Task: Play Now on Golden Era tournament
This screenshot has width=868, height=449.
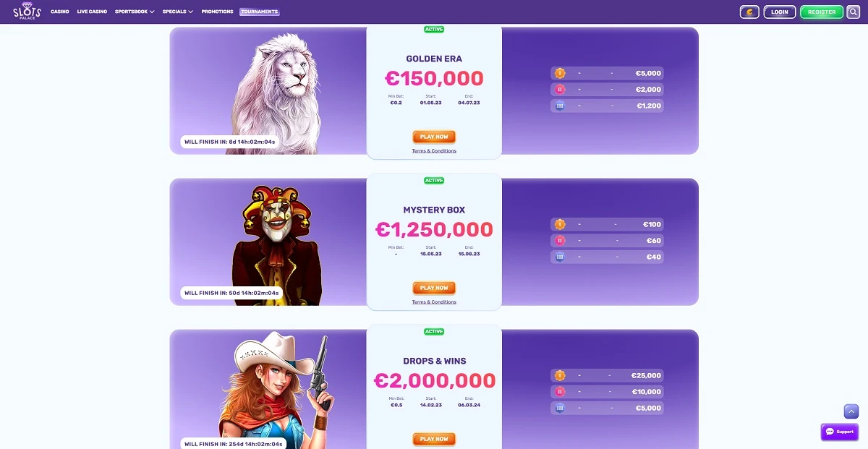Action: point(434,137)
